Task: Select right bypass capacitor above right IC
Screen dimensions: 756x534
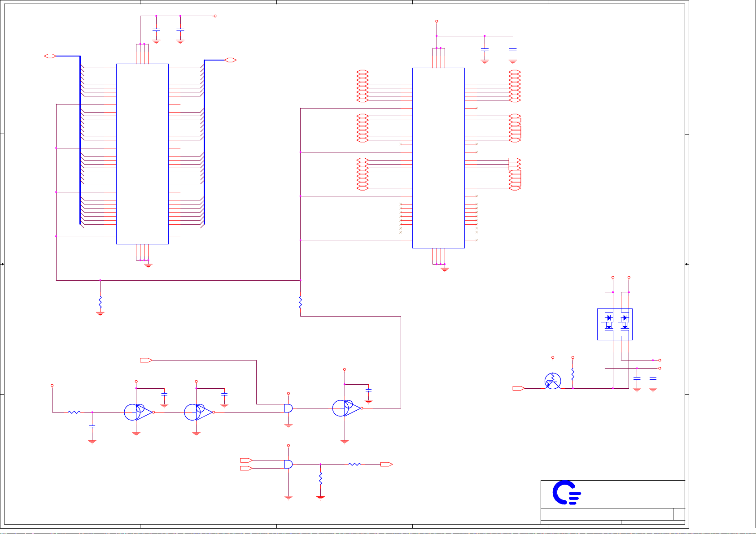Action: [513, 49]
